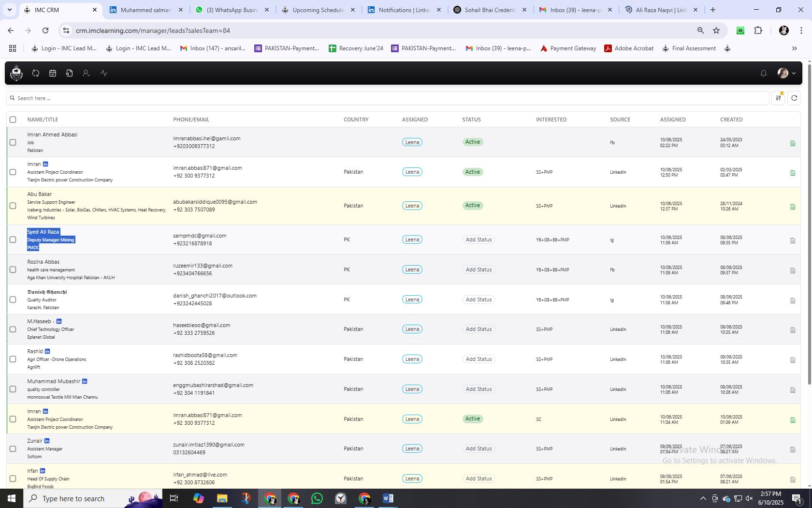Switch to the Upcoming Schedule tab

pyautogui.click(x=319, y=10)
